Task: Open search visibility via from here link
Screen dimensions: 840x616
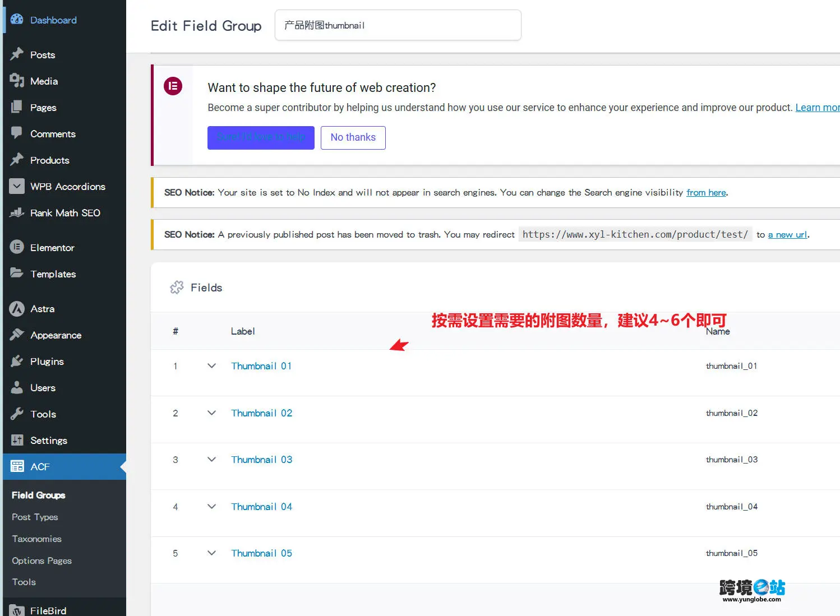Action: [706, 192]
